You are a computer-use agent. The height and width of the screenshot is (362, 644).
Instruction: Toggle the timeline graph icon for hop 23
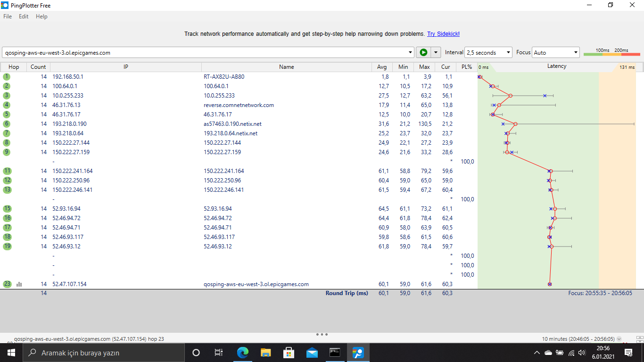pyautogui.click(x=19, y=284)
